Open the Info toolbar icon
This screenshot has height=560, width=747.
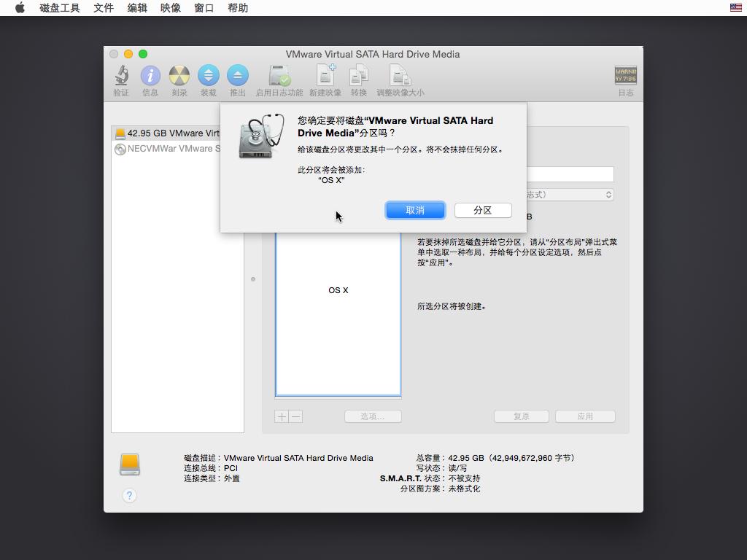(x=150, y=75)
